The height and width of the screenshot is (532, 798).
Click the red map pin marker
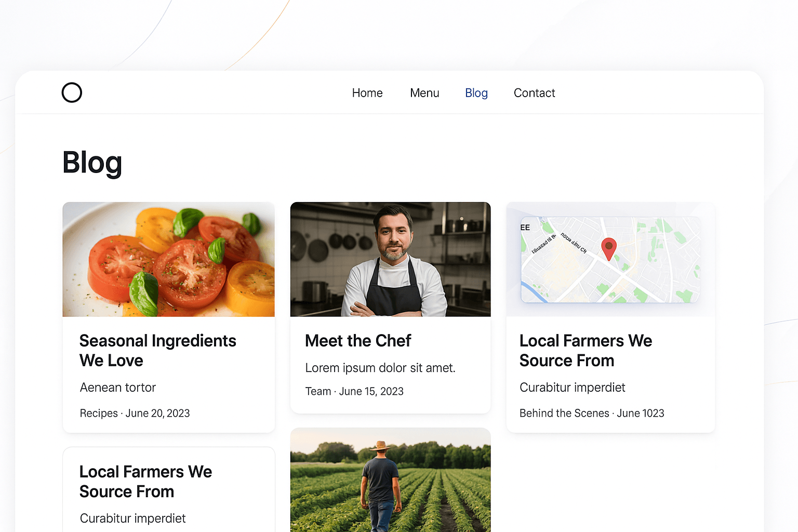click(609, 248)
